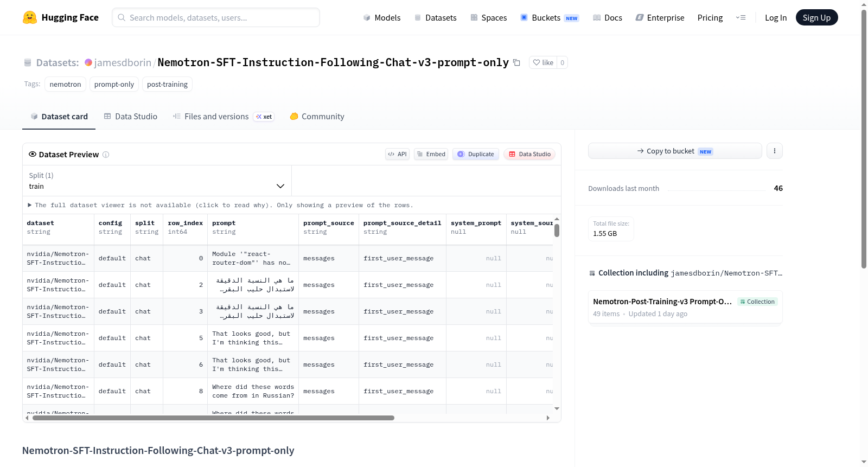Click the nemotron tag

coord(65,85)
